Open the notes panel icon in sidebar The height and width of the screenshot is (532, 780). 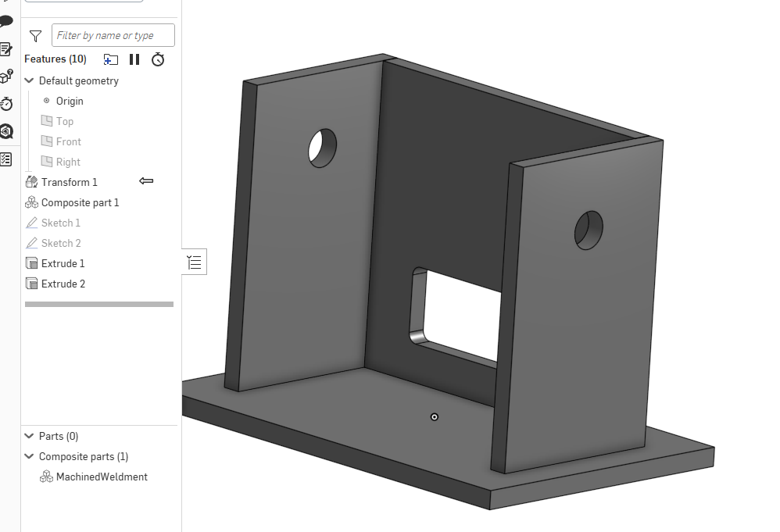(6, 49)
